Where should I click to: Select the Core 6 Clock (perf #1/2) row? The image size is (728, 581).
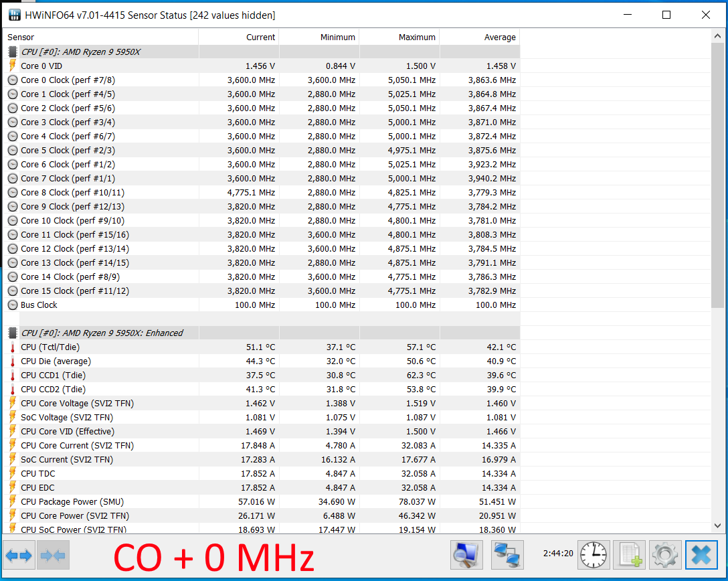click(x=262, y=164)
